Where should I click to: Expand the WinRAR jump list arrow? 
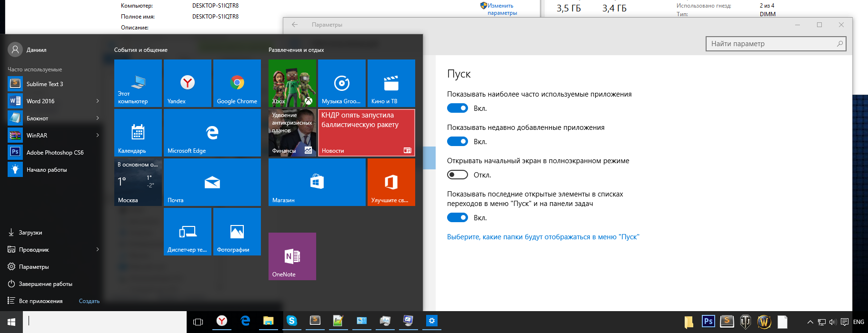pyautogui.click(x=98, y=135)
